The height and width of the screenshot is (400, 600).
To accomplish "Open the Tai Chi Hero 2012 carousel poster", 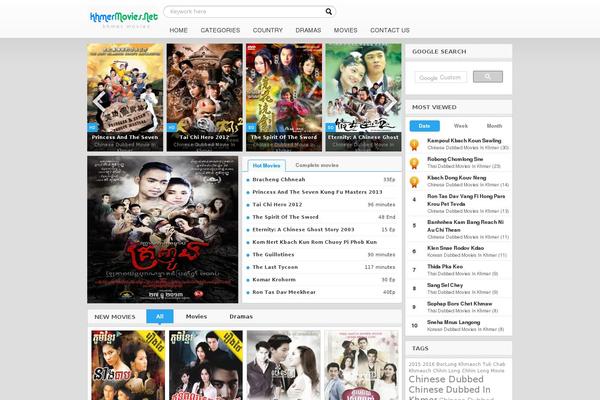I will 204,97.
